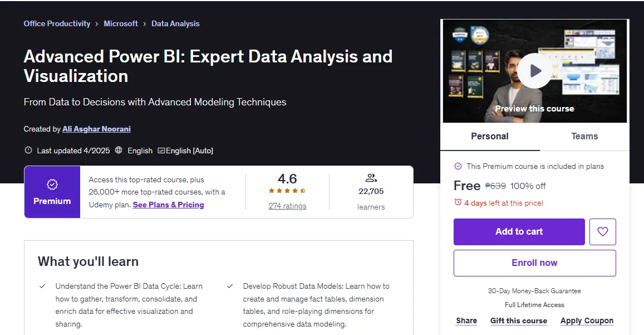Click the What you'll learn heading
644x335 pixels.
tap(89, 262)
